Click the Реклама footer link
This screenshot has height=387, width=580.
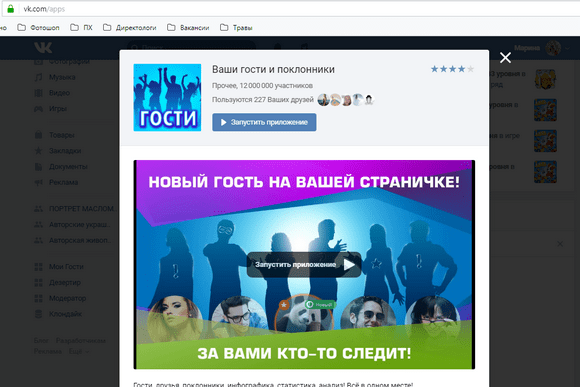48,351
